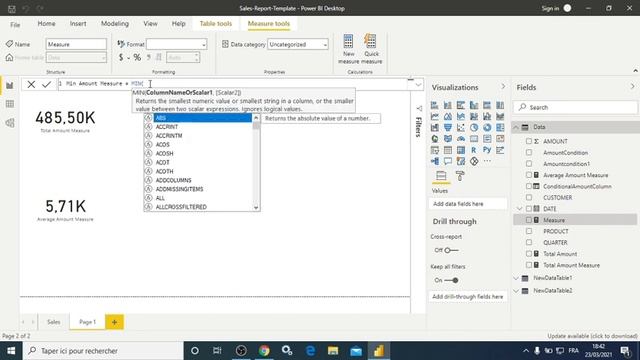Select the Scatter chart visual
This screenshot has width=640, height=360.
click(x=461, y=128)
